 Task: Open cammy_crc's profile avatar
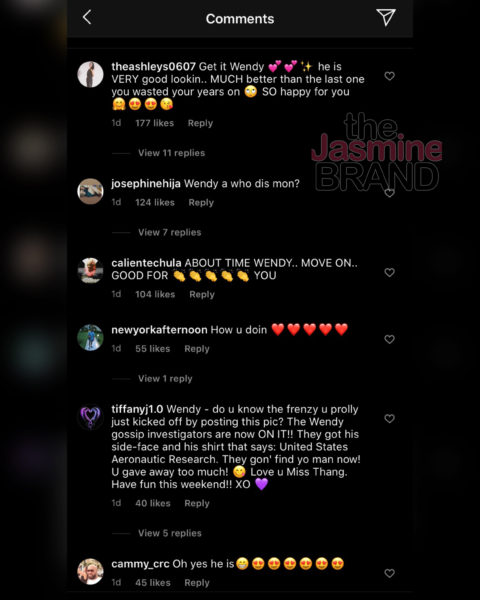click(90, 572)
